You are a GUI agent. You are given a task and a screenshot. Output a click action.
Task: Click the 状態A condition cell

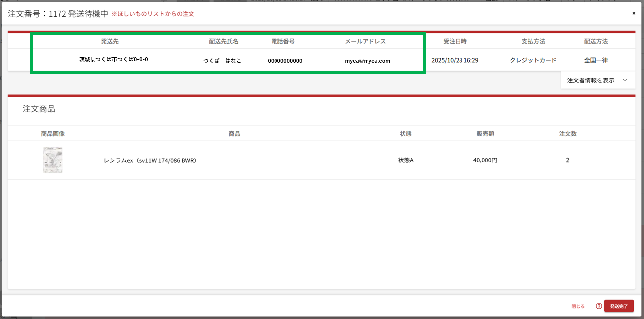click(x=406, y=160)
